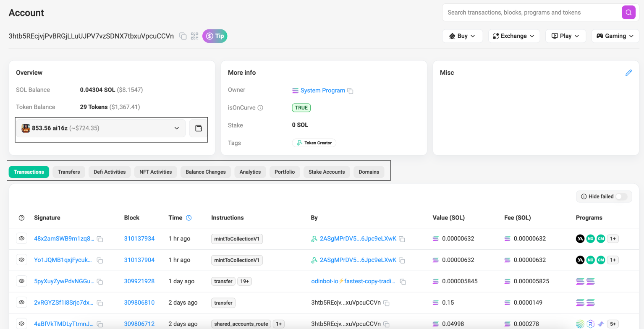Copy signature 4aBfVkTMDLyTtmnJ…
The width and height of the screenshot is (644, 329).
pyautogui.click(x=100, y=324)
